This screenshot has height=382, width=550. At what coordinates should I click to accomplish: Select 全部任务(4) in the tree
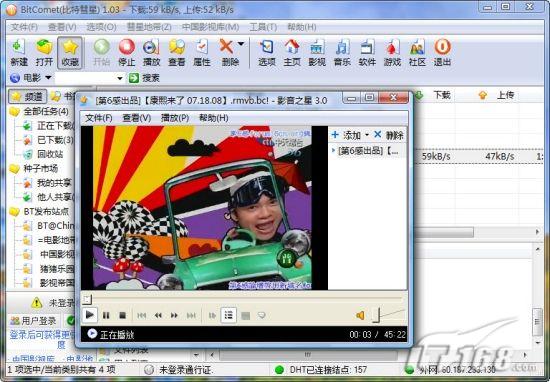coord(46,112)
